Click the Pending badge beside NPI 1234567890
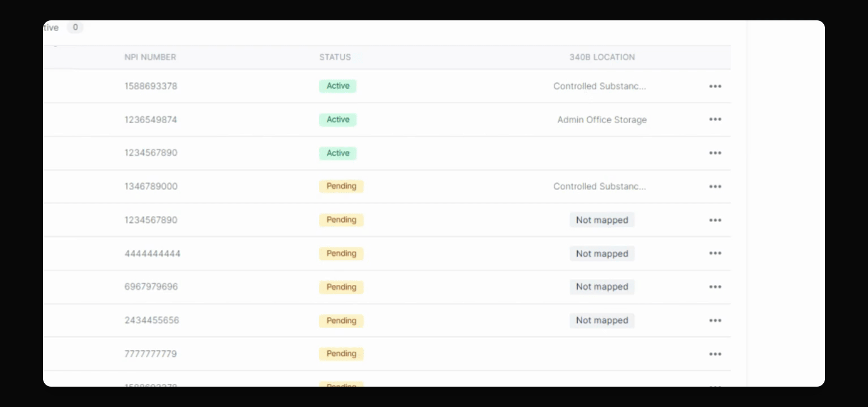Image resolution: width=868 pixels, height=407 pixels. coord(341,220)
